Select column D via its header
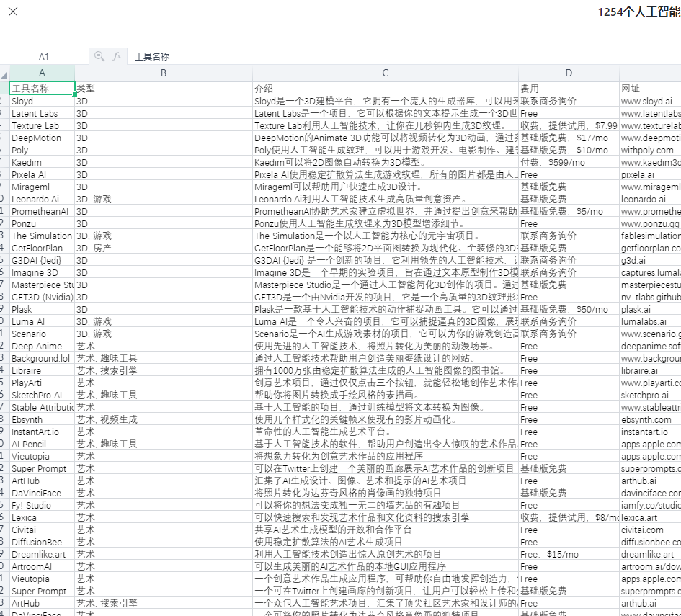 (x=569, y=73)
